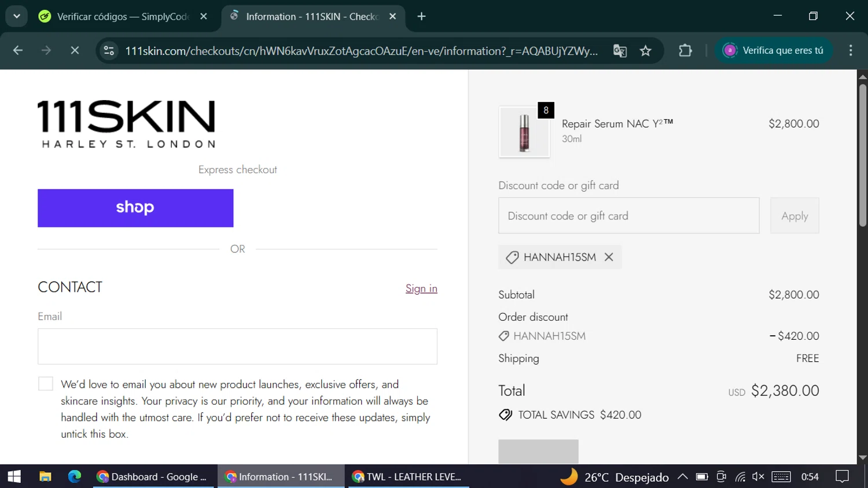Click the Total Savings tag icon

click(506, 415)
